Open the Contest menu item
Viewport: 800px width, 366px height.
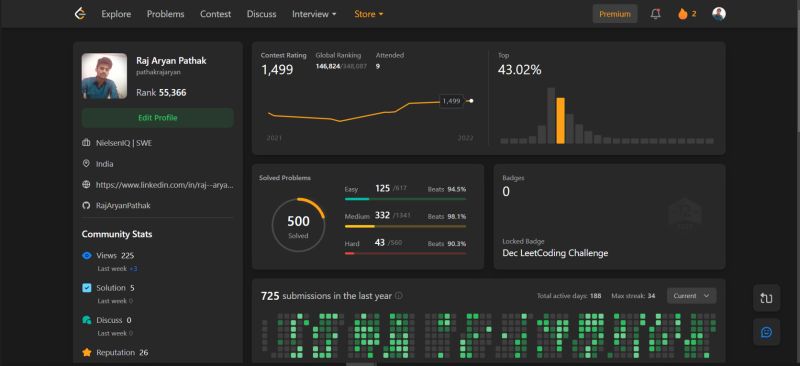tap(215, 14)
